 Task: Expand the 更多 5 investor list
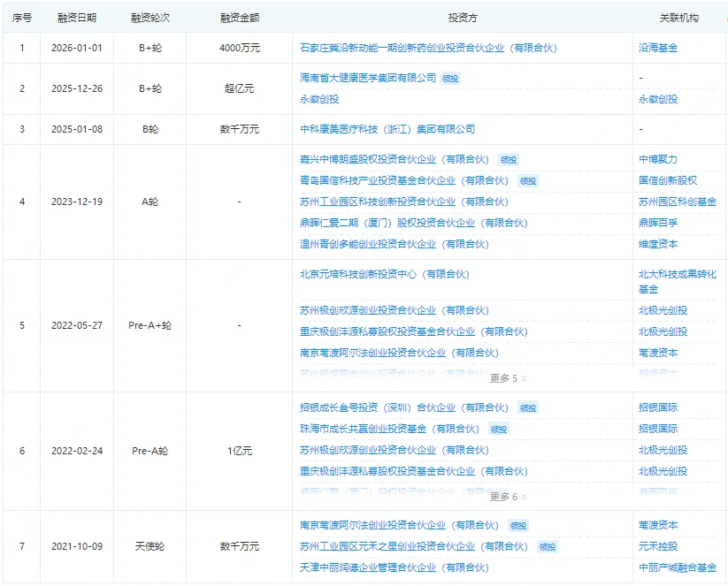click(509, 378)
